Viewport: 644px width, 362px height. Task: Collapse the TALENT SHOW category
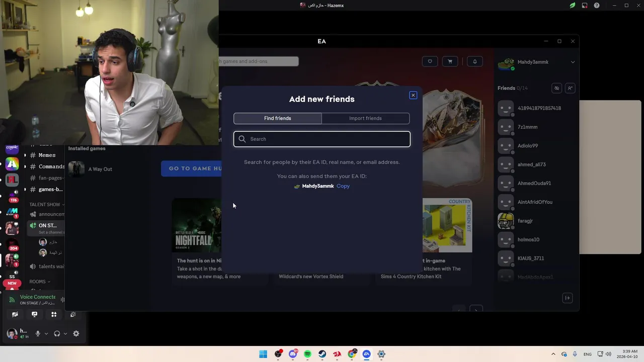point(46,205)
